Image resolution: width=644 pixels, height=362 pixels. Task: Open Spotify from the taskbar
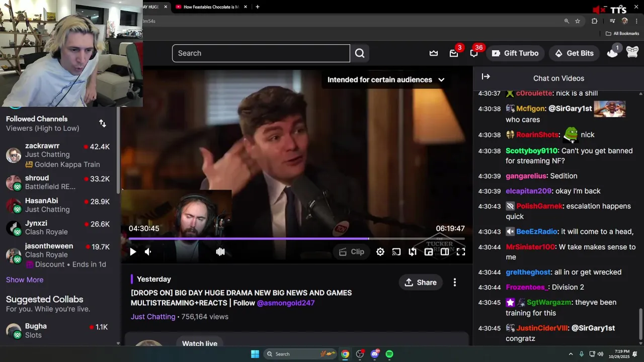(389, 354)
